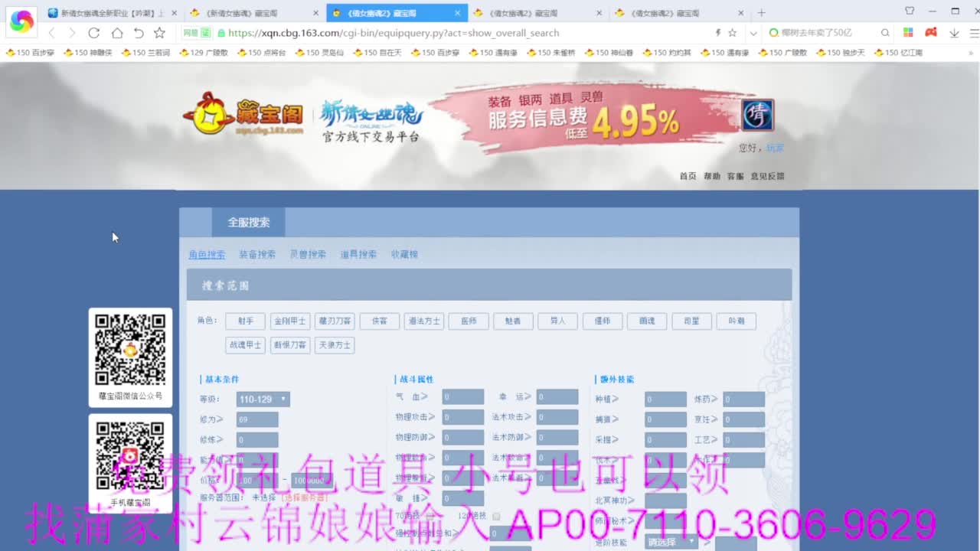Click the red game center icon in toolbar
The width and height of the screenshot is (980, 551).
(930, 33)
